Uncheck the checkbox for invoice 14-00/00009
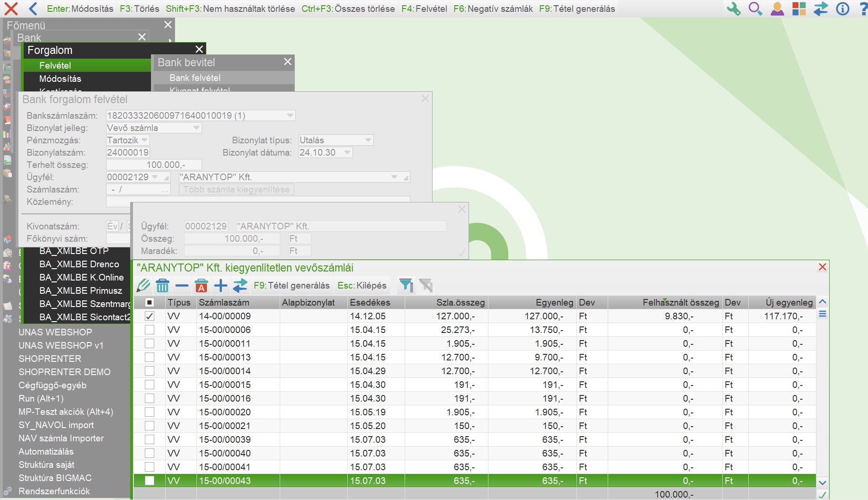The height and width of the screenshot is (500, 868). point(150,316)
